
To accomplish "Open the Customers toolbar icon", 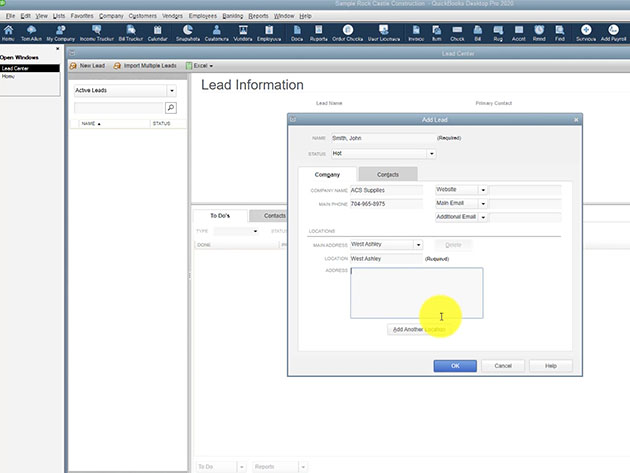I will [x=217, y=33].
